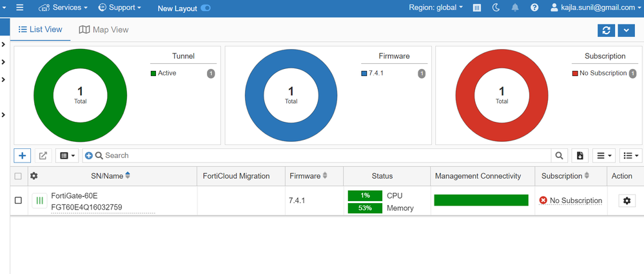Click the external link export icon button
This screenshot has width=644, height=274.
pyautogui.click(x=43, y=155)
